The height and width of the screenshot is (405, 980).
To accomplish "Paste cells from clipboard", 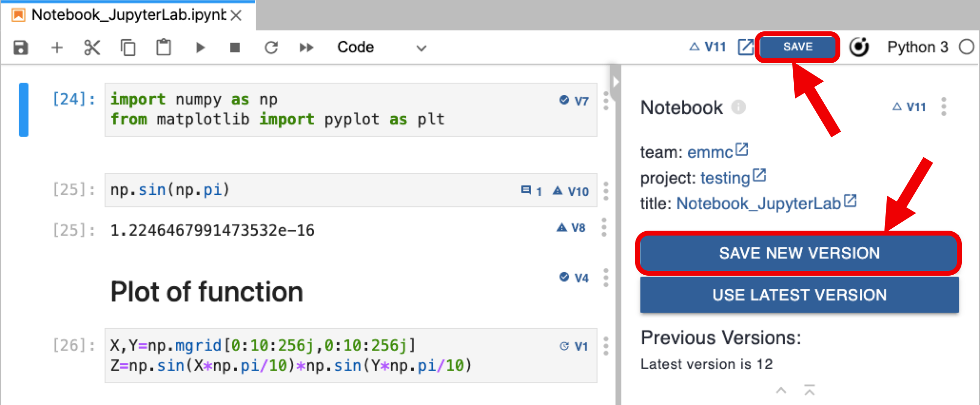I will coord(163,48).
